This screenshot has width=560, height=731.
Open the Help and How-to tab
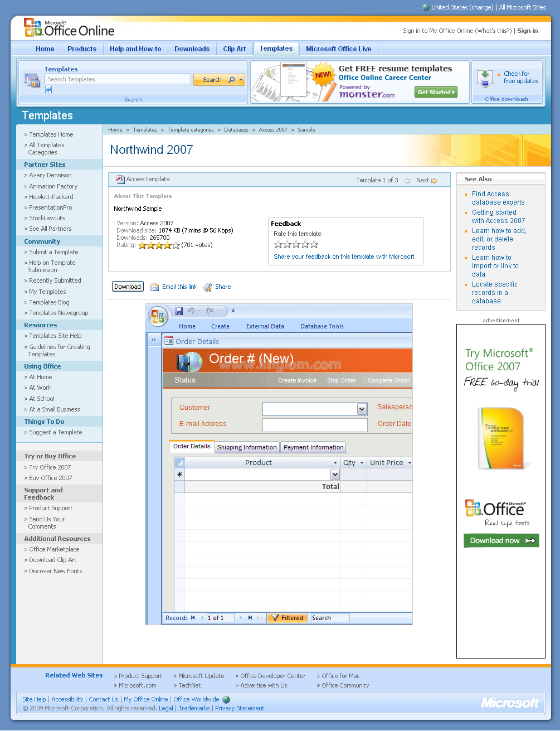[x=135, y=49]
